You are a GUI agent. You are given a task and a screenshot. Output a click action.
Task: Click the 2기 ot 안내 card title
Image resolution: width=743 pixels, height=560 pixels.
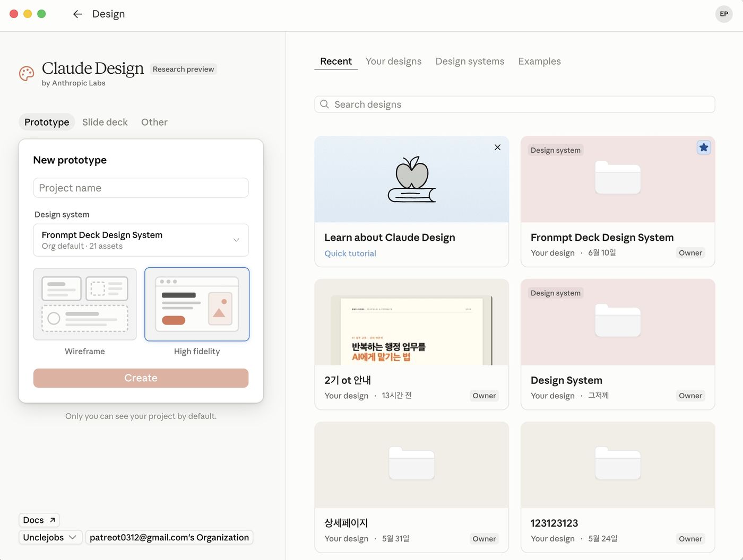(348, 380)
